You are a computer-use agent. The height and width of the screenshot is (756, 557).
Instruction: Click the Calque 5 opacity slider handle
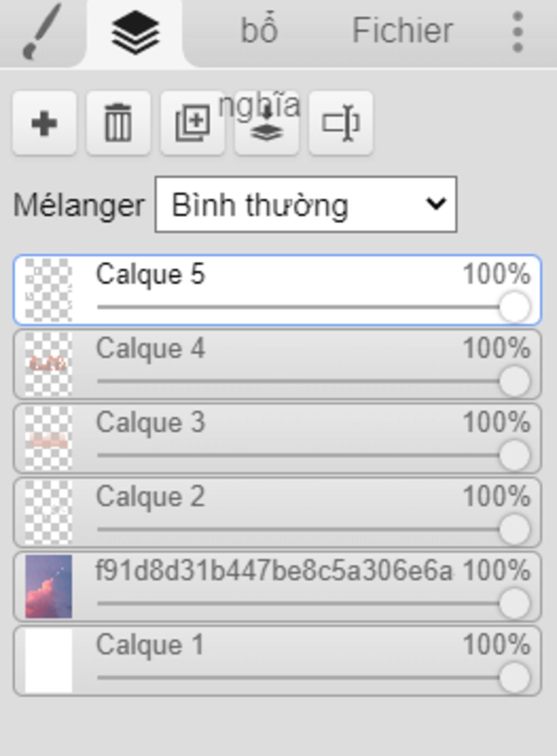point(514,307)
